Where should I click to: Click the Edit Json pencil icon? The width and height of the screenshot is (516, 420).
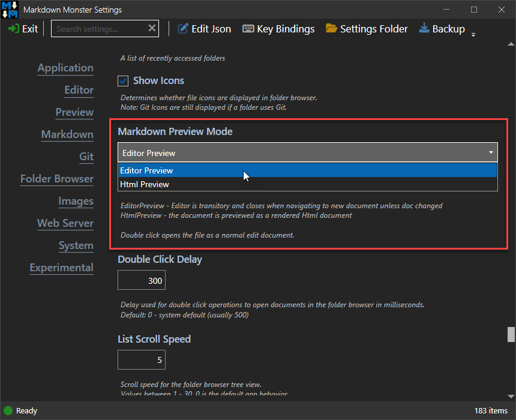pos(182,29)
